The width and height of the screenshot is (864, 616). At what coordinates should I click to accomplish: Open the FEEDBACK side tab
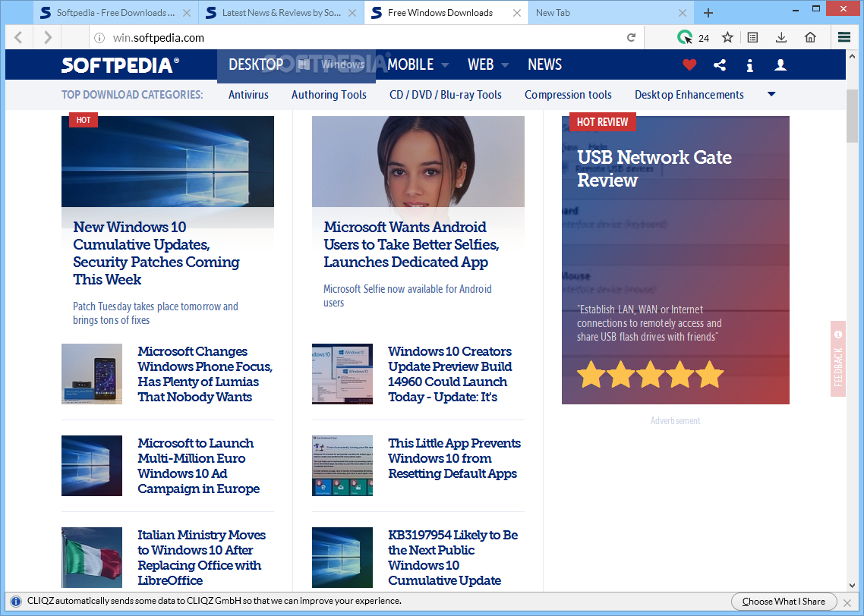837,359
